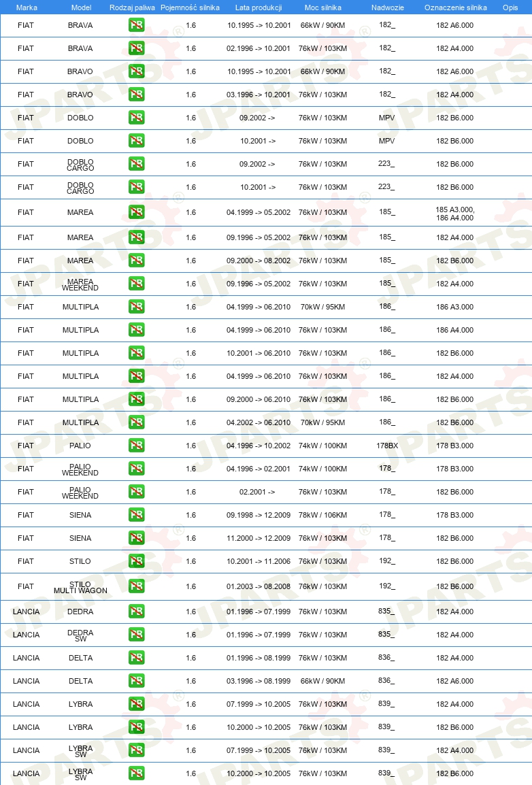This screenshot has height=785, width=532.
Task: Click the Nadwozie column header
Action: click(387, 7)
